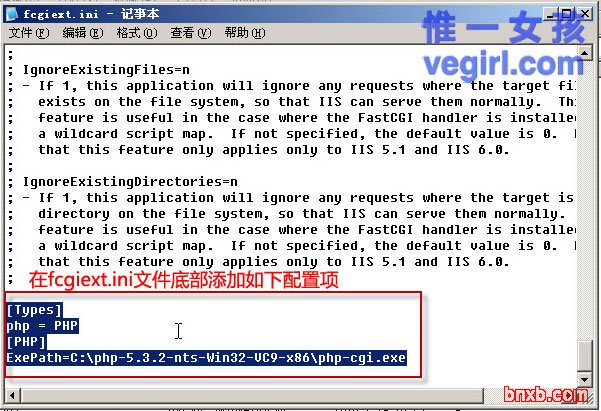Click the horizontal scrollbar thumb
Image resolution: width=601 pixels, height=411 pixels.
(x=252, y=395)
